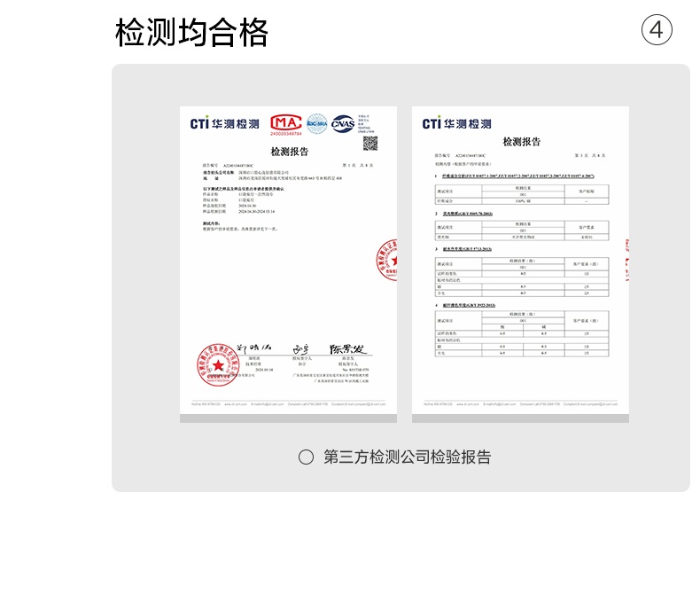
Task: Click the CNAS accreditation logo
Action: [x=343, y=124]
